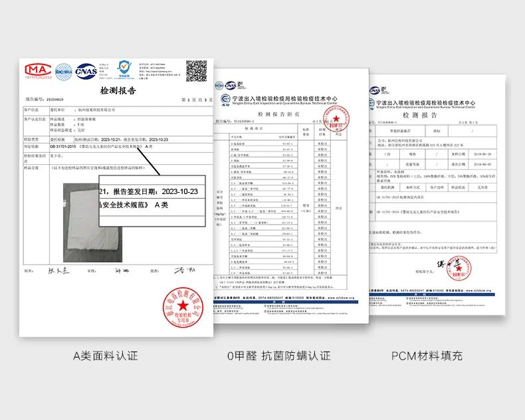Click the red stamp on middle report header
525x420 pixels.
[336, 119]
